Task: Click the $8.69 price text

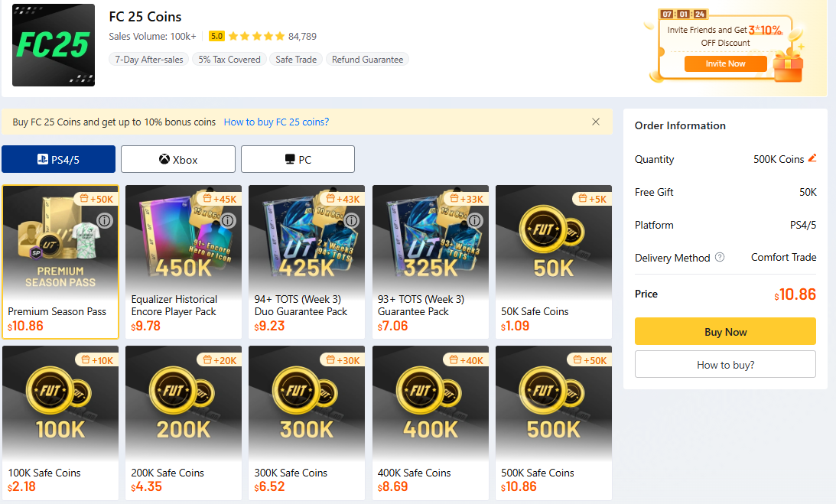Action: pos(392,487)
